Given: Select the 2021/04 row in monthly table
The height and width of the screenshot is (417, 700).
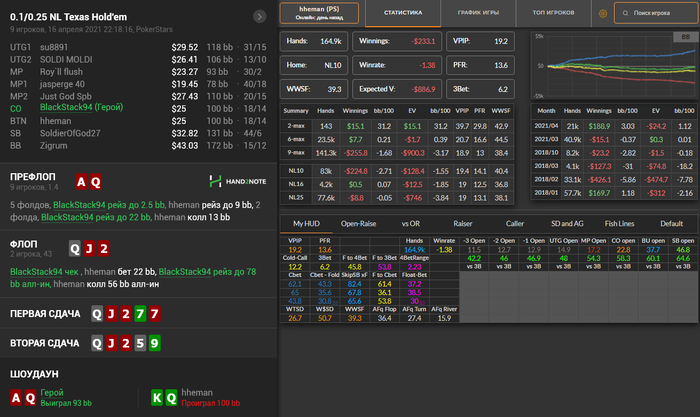Looking at the screenshot, I should tap(549, 126).
